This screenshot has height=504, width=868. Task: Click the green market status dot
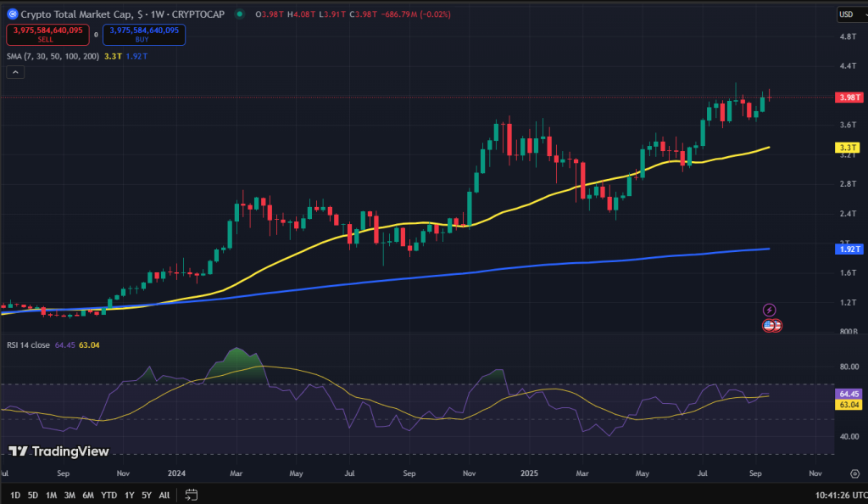239,14
